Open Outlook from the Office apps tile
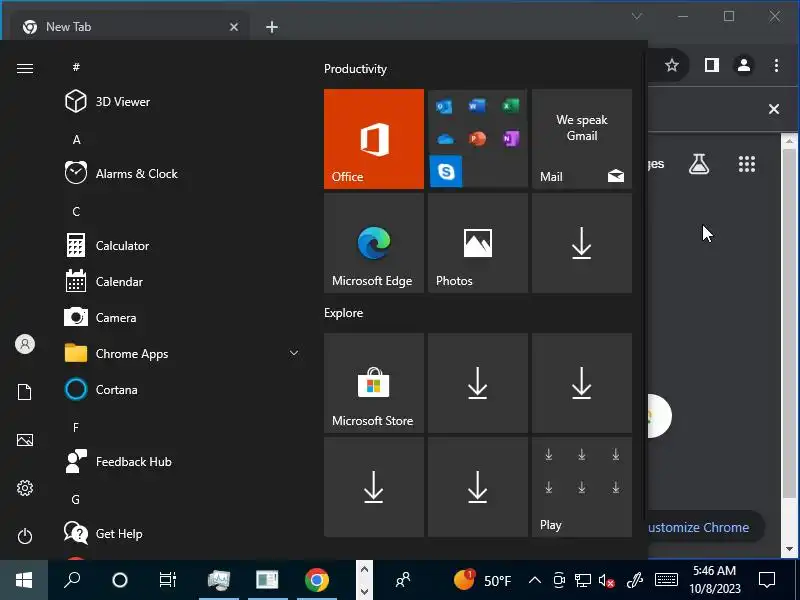 [444, 106]
